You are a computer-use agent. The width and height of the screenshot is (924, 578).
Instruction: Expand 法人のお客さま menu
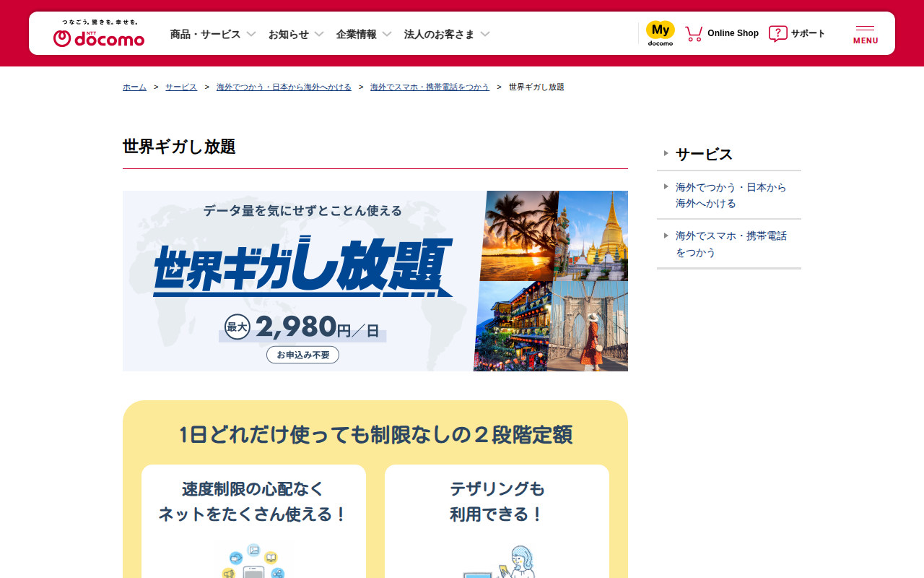click(447, 34)
